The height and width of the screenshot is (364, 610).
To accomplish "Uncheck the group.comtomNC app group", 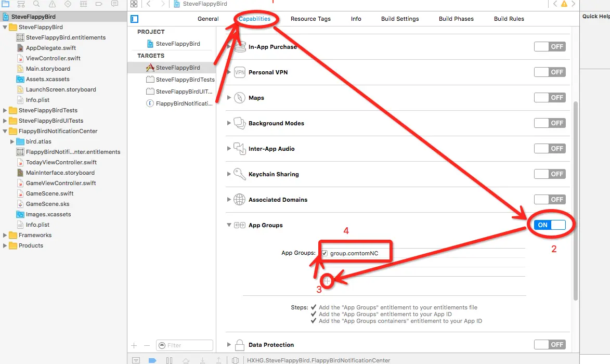I will click(x=325, y=253).
